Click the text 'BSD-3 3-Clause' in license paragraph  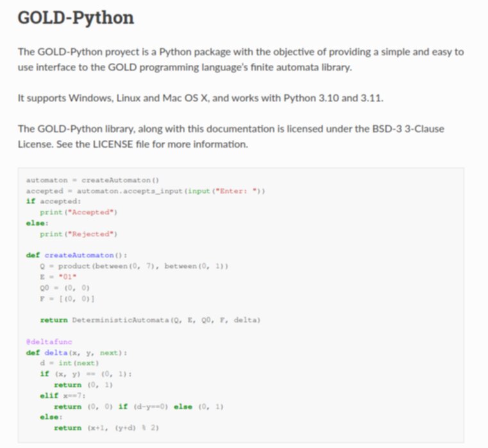pos(408,128)
